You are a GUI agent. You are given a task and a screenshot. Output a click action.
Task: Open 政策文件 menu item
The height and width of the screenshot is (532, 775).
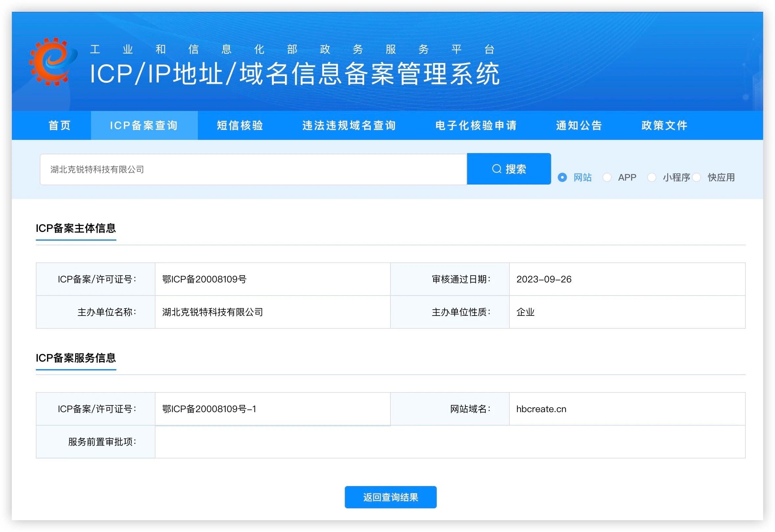664,126
